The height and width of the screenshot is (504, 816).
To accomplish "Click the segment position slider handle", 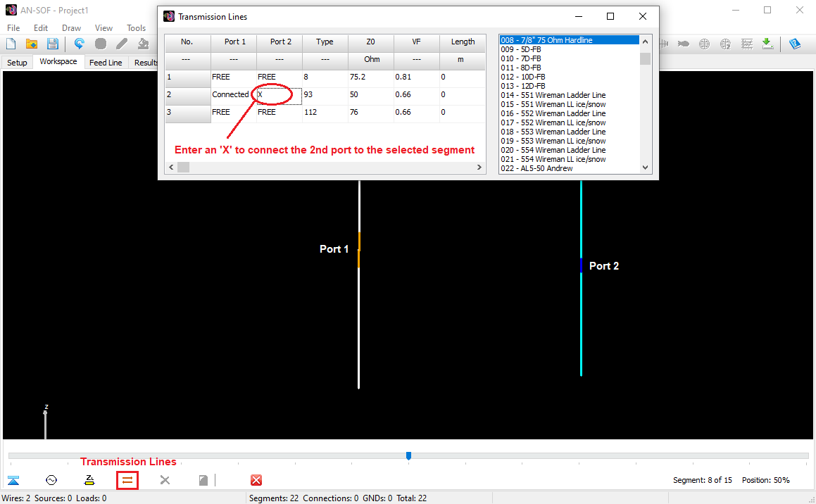I will point(409,456).
